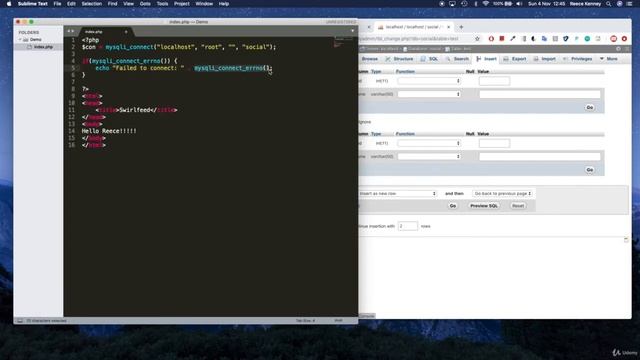Open the Structure tab in phpMyAdmin
Image resolution: width=640 pixels, height=360 pixels.
pyautogui.click(x=400, y=59)
